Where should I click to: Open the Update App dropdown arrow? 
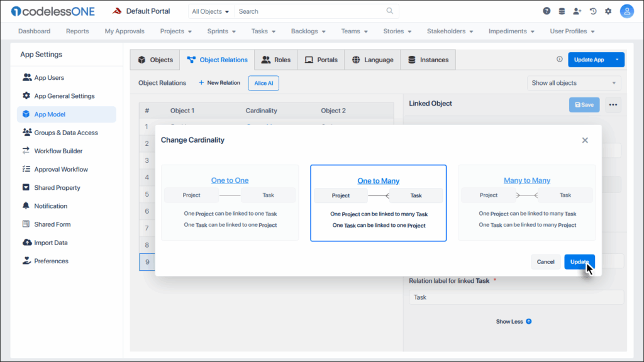(618, 60)
